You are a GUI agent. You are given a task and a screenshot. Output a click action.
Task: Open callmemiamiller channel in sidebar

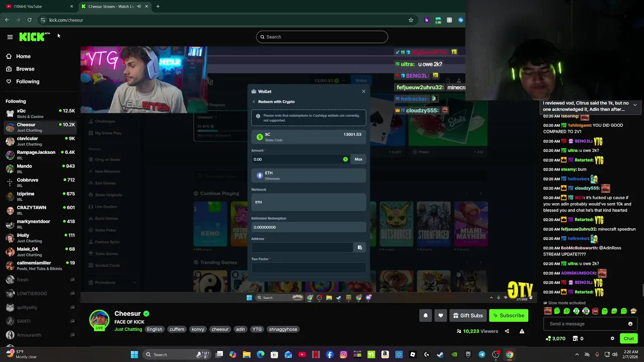point(39,265)
